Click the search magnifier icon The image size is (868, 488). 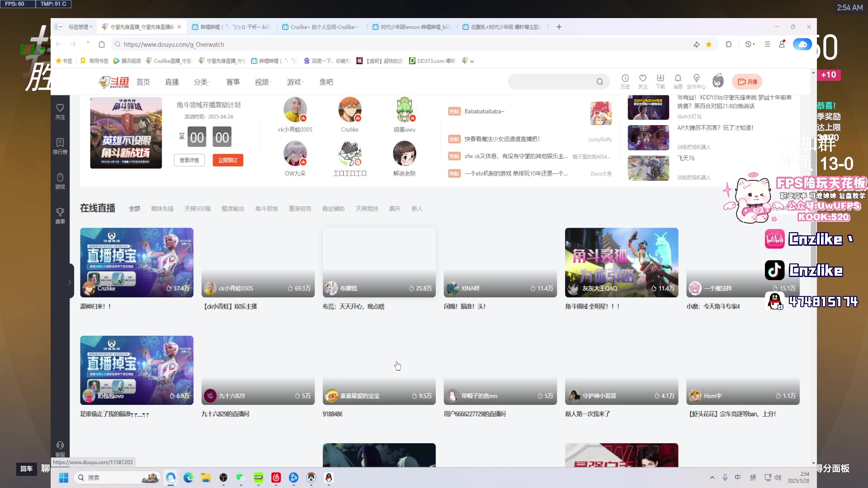coord(599,82)
